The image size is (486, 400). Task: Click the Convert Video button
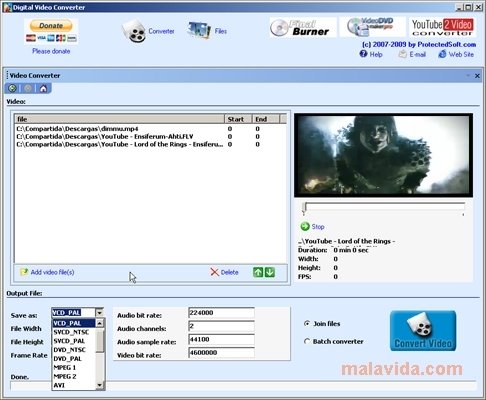pos(423,331)
